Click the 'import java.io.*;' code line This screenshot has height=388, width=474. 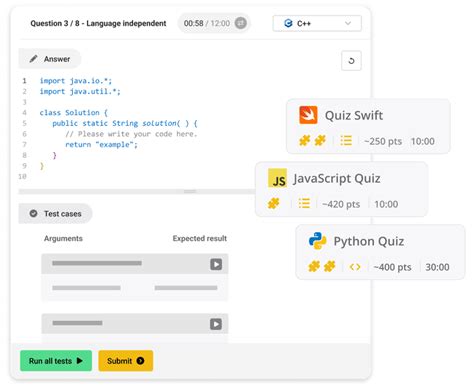(76, 81)
